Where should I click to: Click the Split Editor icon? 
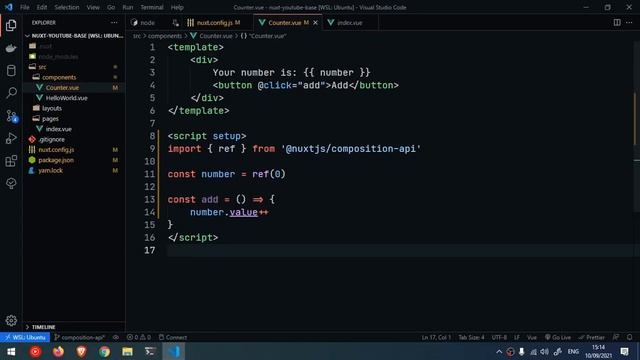617,22
